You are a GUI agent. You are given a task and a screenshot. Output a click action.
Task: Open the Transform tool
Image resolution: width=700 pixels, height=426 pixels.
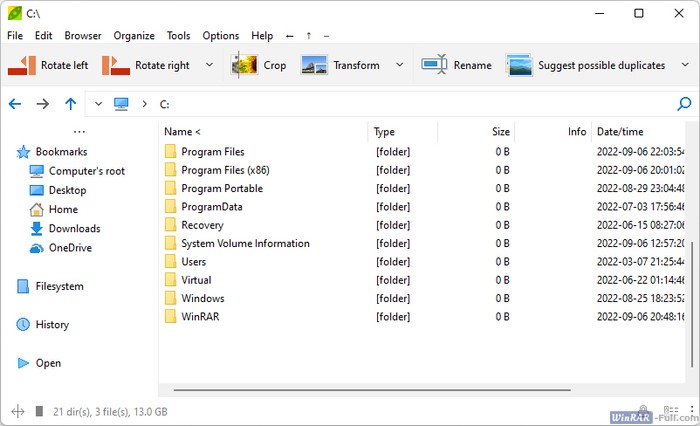pos(314,65)
